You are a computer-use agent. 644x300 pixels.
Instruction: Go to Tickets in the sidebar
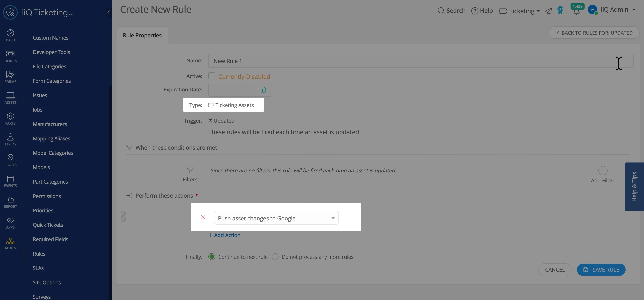click(x=10, y=56)
